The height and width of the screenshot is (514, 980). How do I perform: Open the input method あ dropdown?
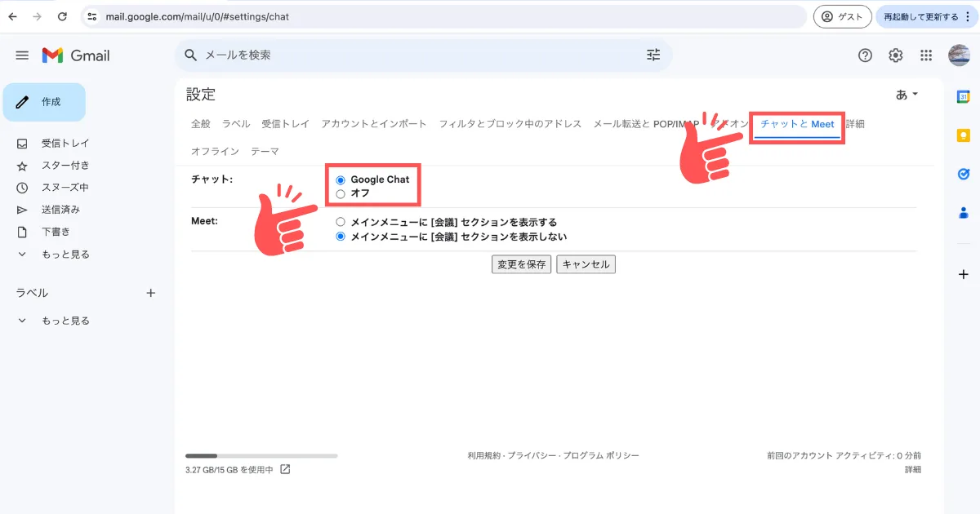click(x=907, y=95)
